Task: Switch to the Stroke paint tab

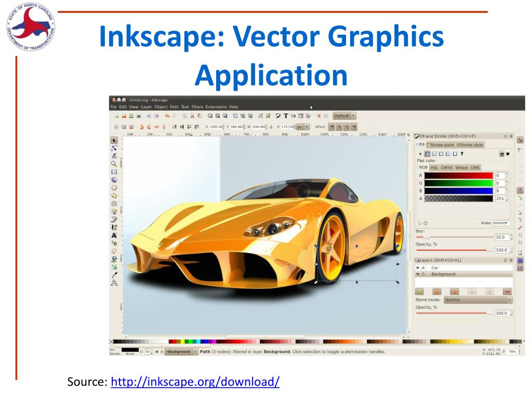Action: pos(441,145)
